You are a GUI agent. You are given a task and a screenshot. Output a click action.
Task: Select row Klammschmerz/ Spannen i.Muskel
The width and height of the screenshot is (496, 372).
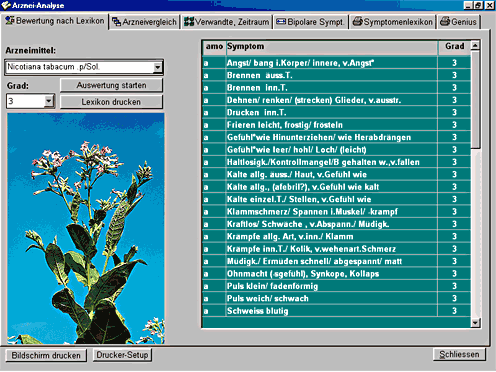337,212
